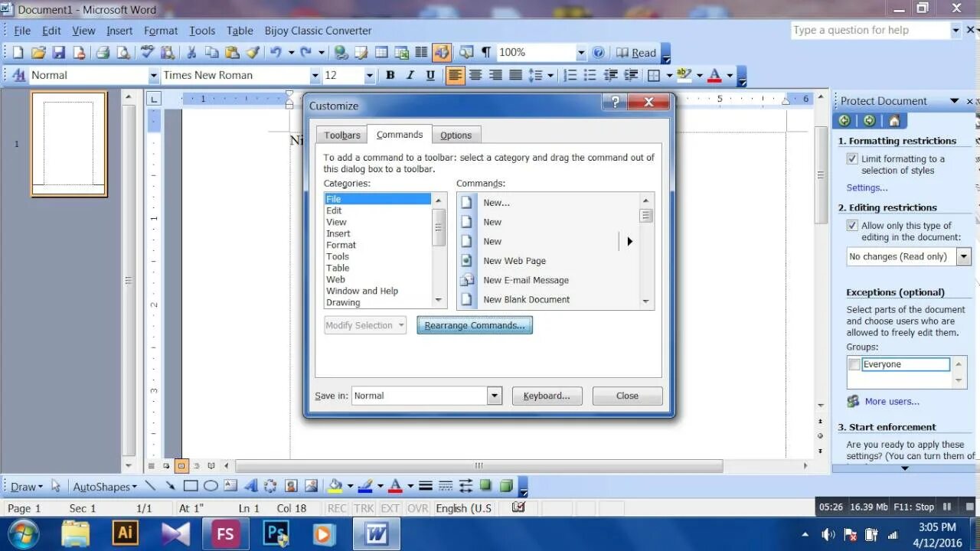
Task: Click the Justify alignment icon
Action: coord(515,75)
